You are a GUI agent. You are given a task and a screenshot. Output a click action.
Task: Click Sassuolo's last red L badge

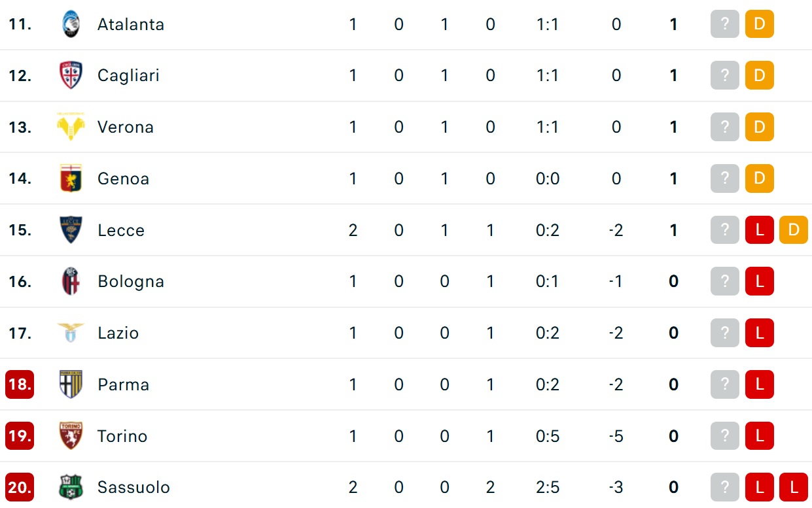[794, 487]
